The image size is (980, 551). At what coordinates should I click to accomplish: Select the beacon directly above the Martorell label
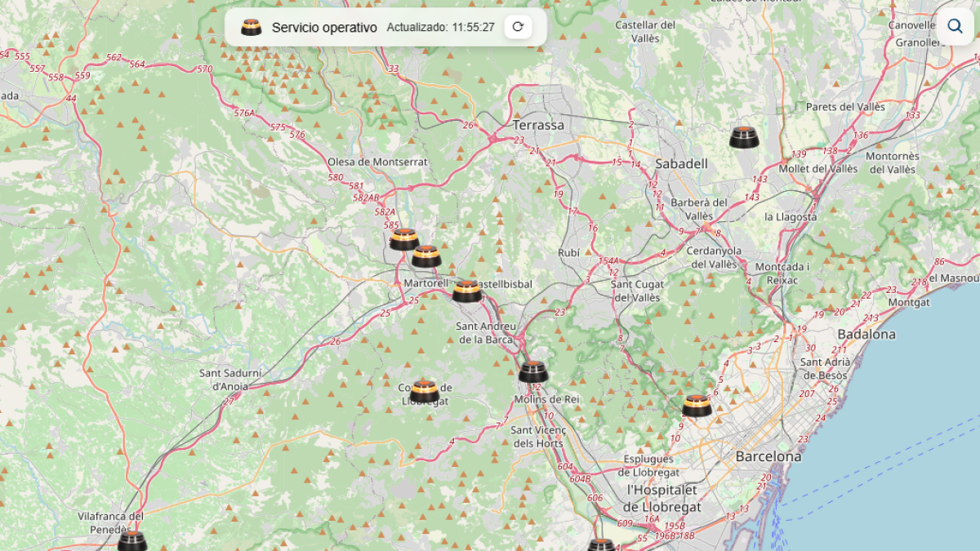(426, 256)
